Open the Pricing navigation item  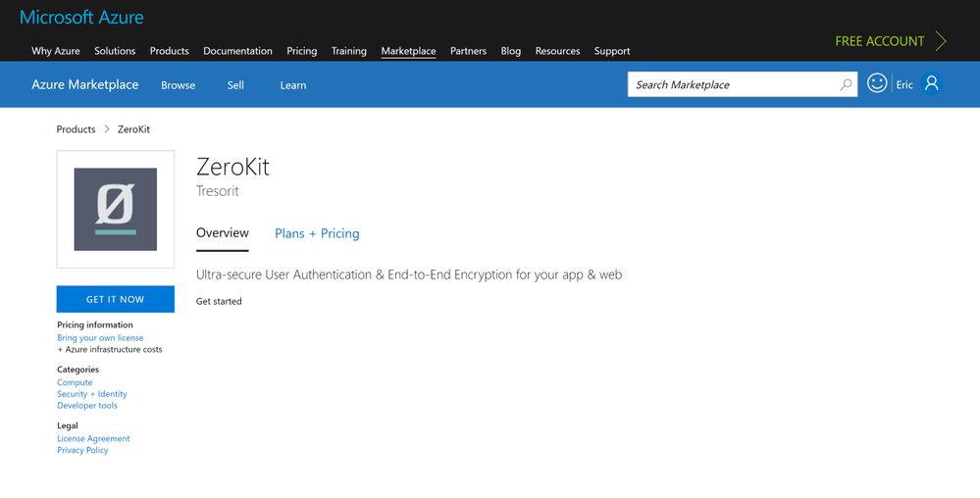(302, 51)
